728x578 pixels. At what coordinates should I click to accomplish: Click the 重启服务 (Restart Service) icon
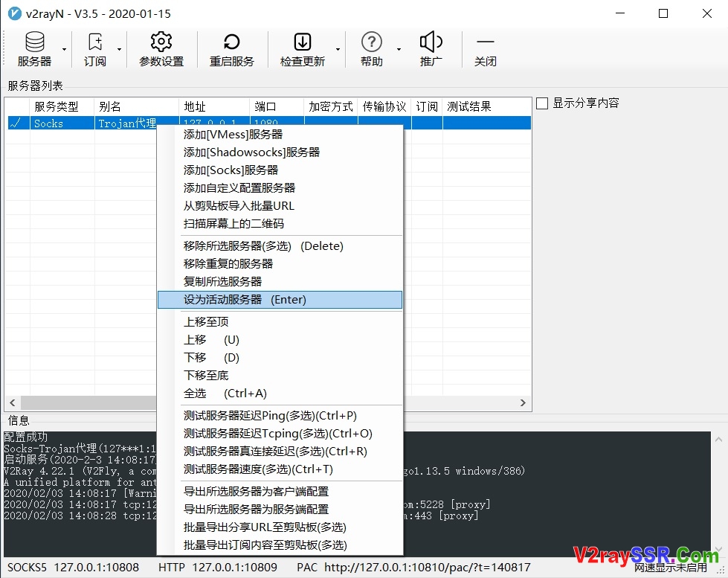click(x=231, y=47)
